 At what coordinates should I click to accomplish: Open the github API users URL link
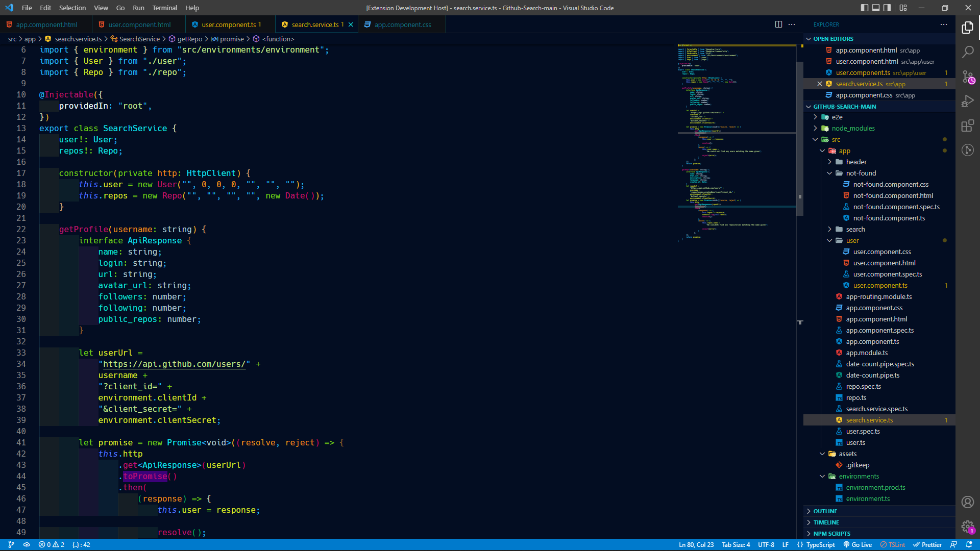pyautogui.click(x=174, y=364)
